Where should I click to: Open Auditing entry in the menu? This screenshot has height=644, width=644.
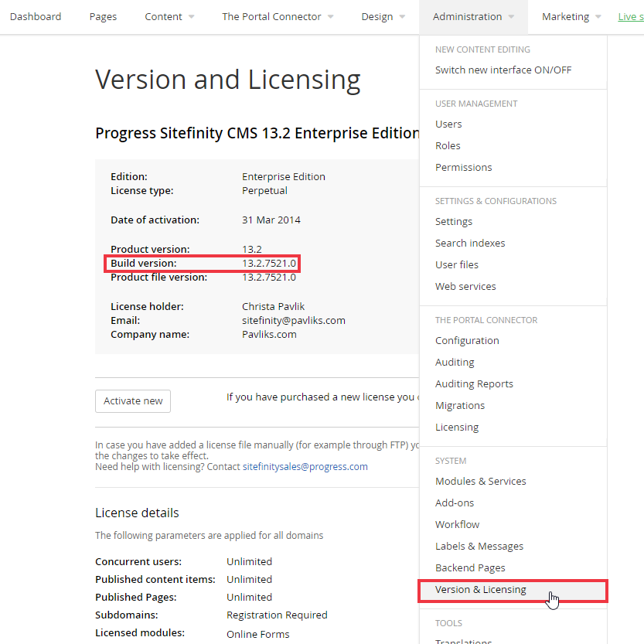coord(455,363)
